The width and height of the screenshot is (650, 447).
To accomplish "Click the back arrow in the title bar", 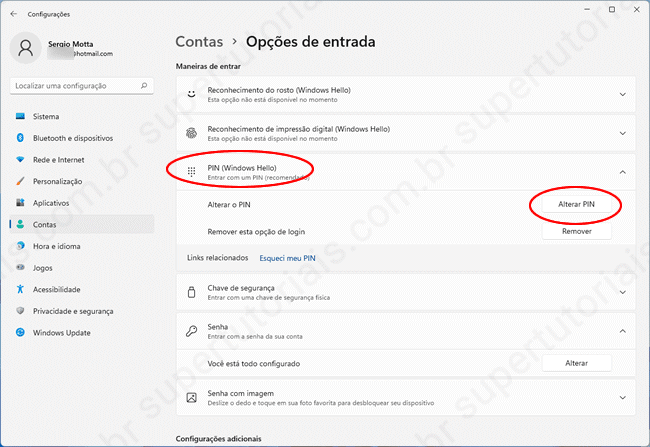I will pos(13,15).
